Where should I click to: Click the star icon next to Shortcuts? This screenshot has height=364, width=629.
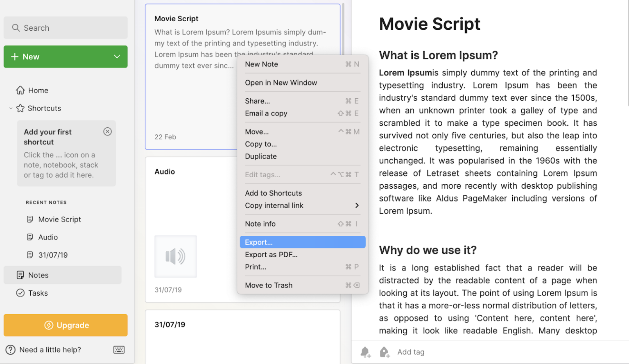(x=20, y=108)
